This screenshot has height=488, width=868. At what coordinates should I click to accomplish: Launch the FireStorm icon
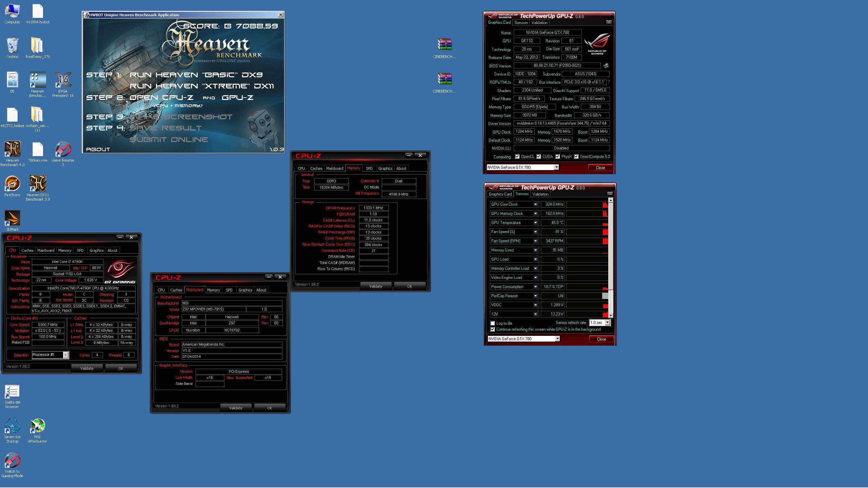[12, 186]
